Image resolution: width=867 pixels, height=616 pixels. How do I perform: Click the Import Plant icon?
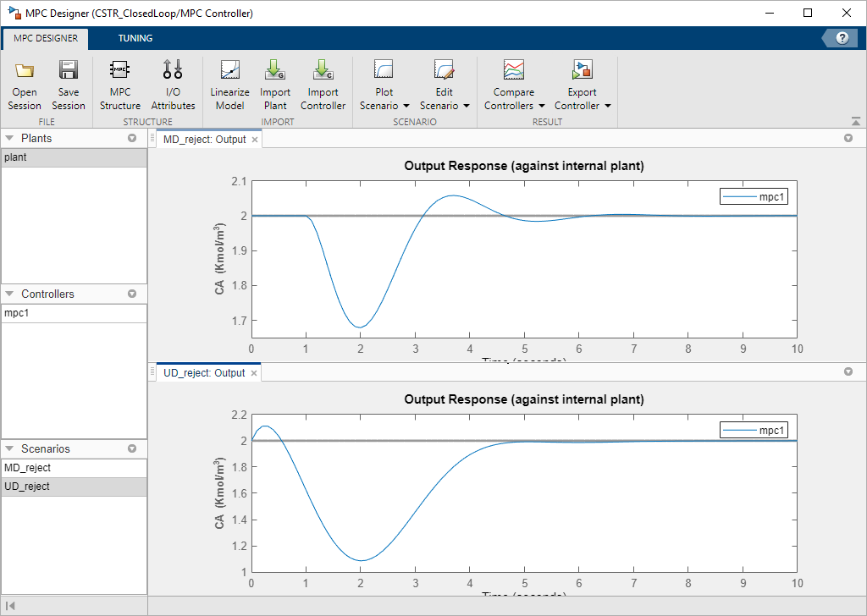tap(275, 71)
